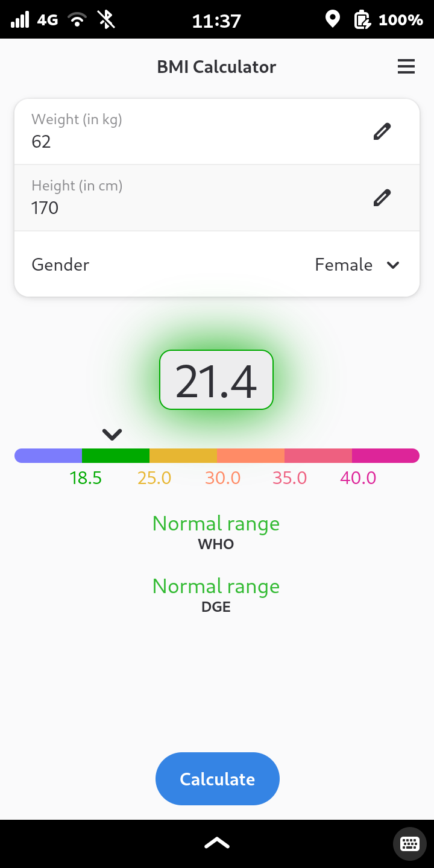
Task: Click the Calculate button
Action: pyautogui.click(x=218, y=779)
